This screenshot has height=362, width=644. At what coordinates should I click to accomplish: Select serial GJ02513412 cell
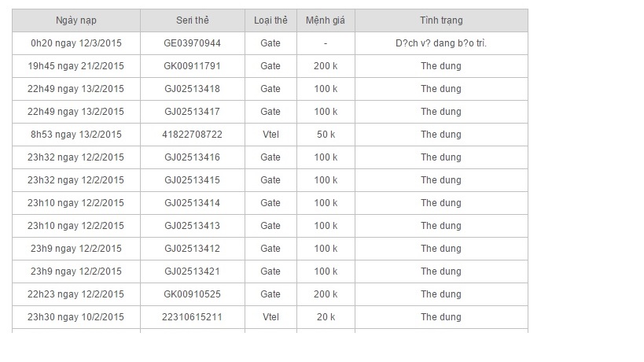(192, 249)
